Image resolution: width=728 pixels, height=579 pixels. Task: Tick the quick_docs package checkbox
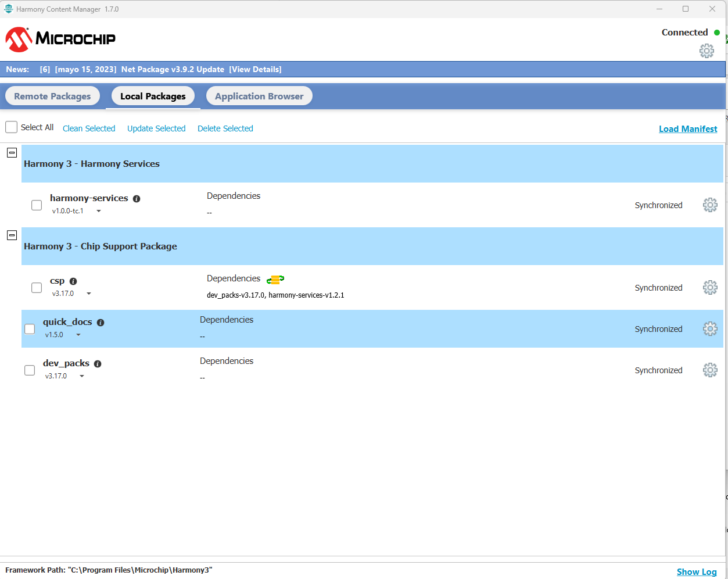(x=30, y=329)
